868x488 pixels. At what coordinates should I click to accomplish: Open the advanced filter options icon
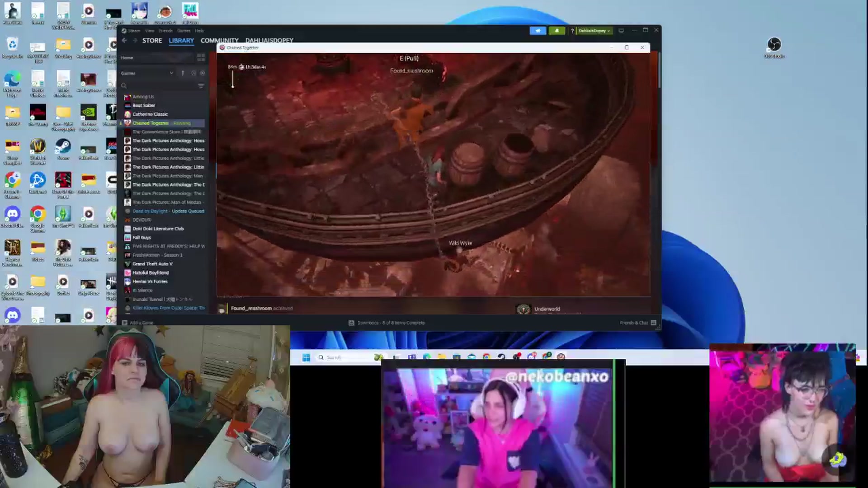click(201, 85)
